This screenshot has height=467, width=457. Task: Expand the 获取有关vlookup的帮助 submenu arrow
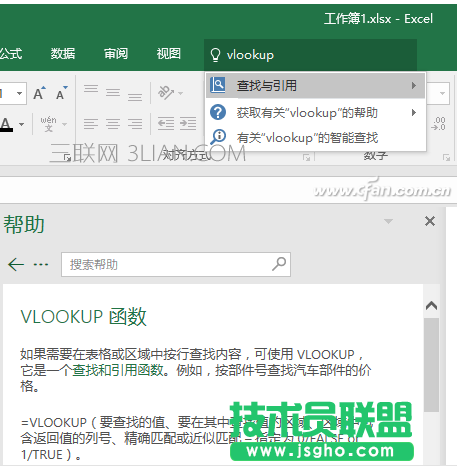414,113
